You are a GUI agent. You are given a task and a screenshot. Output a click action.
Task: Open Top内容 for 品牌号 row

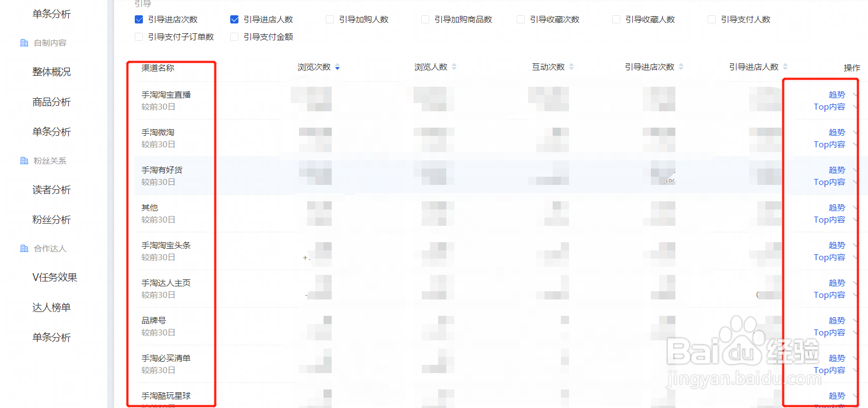829,333
